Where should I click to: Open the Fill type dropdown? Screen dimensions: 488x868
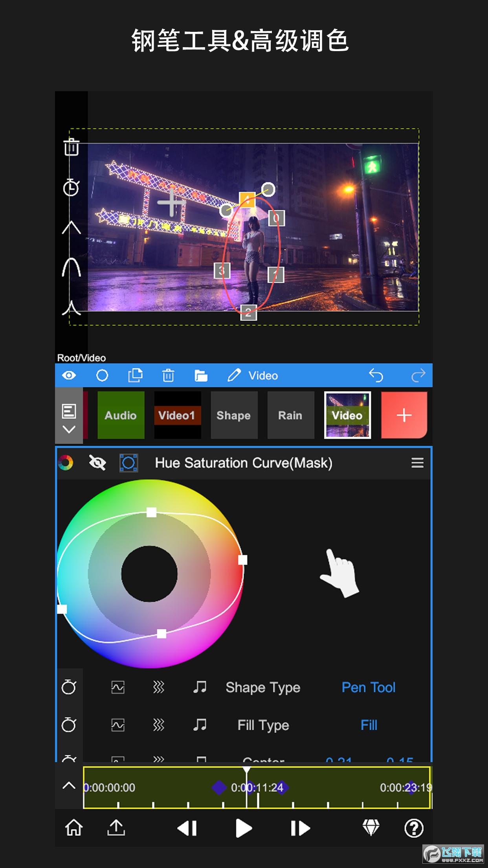click(369, 725)
